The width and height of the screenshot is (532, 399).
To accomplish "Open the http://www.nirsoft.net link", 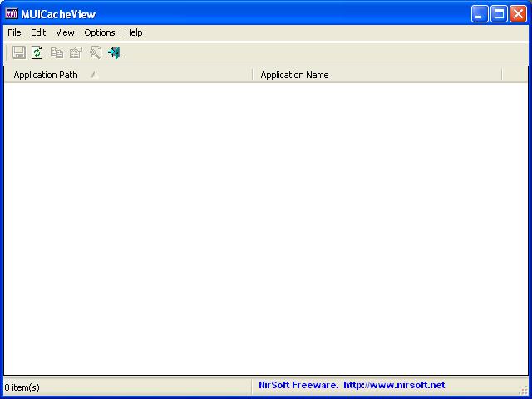I will (394, 386).
